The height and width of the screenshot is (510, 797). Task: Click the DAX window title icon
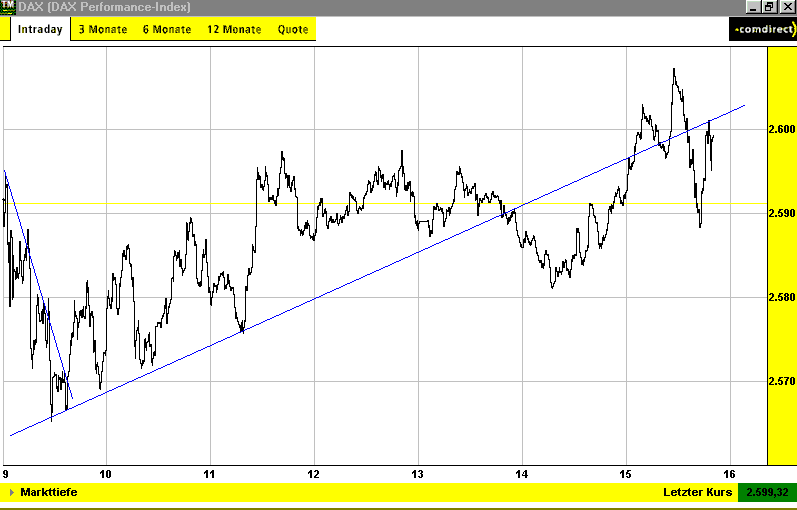(8, 7)
